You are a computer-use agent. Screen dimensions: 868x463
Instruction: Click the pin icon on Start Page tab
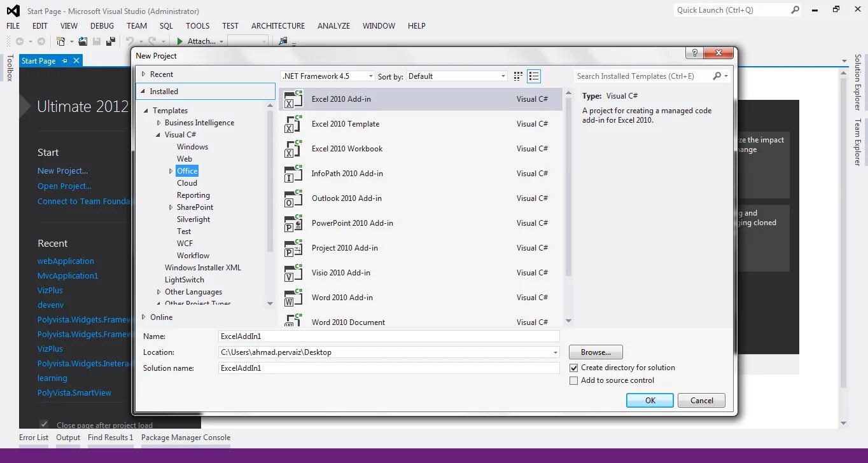pyautogui.click(x=65, y=61)
